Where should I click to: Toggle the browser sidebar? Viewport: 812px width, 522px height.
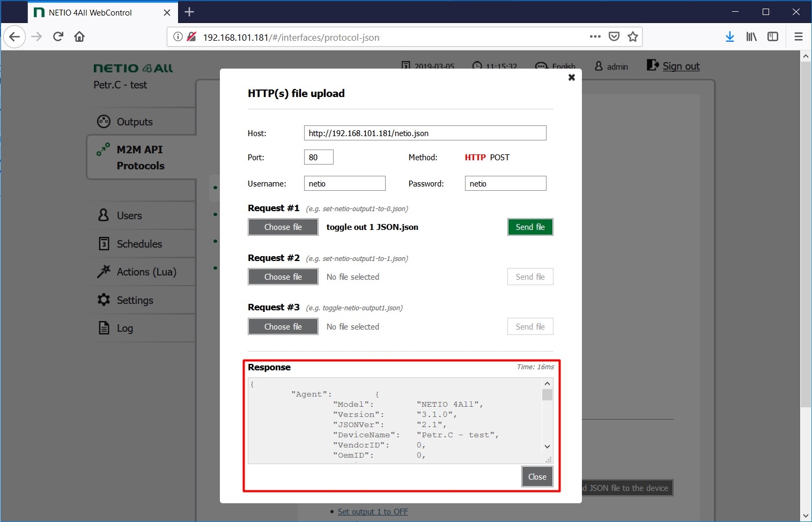[773, 36]
